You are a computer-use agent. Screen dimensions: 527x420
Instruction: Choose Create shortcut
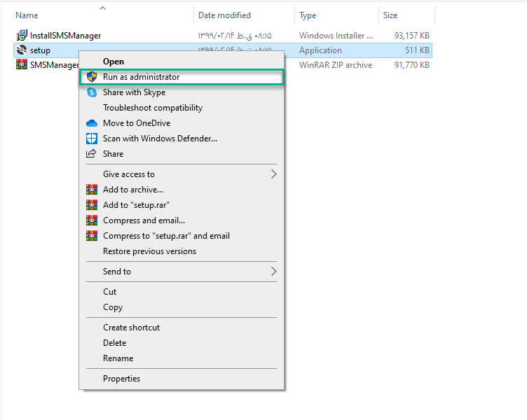pos(182,328)
